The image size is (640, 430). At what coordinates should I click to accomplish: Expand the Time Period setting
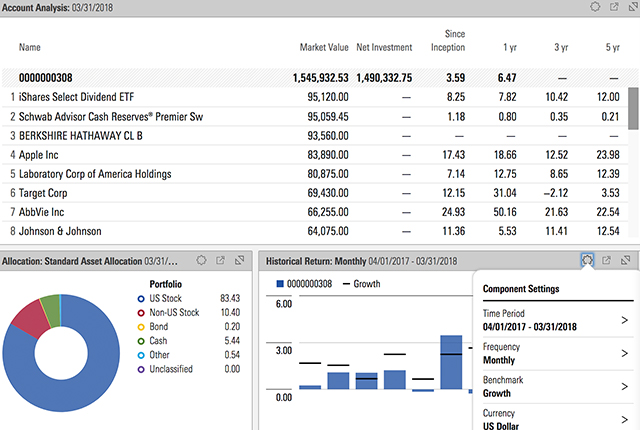(x=624, y=320)
